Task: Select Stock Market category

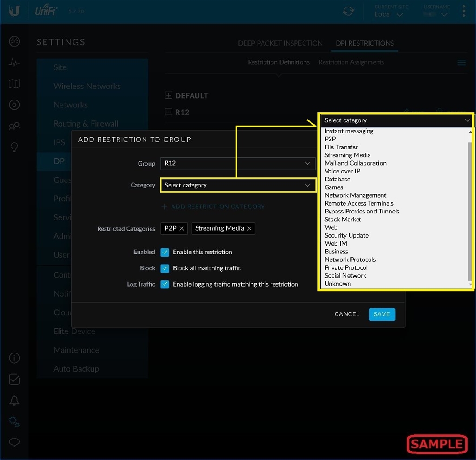Action: pyautogui.click(x=343, y=220)
